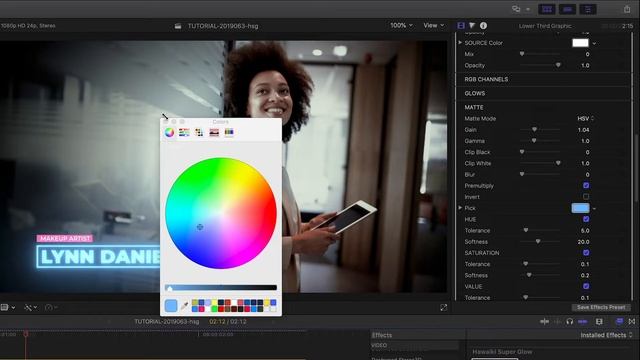Open the Pick color swatch dropdown arrow
The height and width of the screenshot is (360, 640).
[x=594, y=209]
